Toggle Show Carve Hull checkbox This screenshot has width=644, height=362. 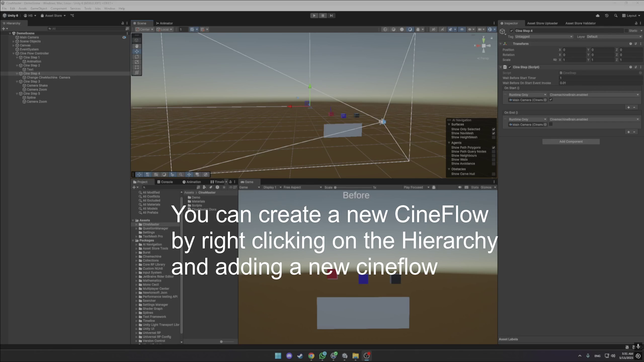coord(494,174)
